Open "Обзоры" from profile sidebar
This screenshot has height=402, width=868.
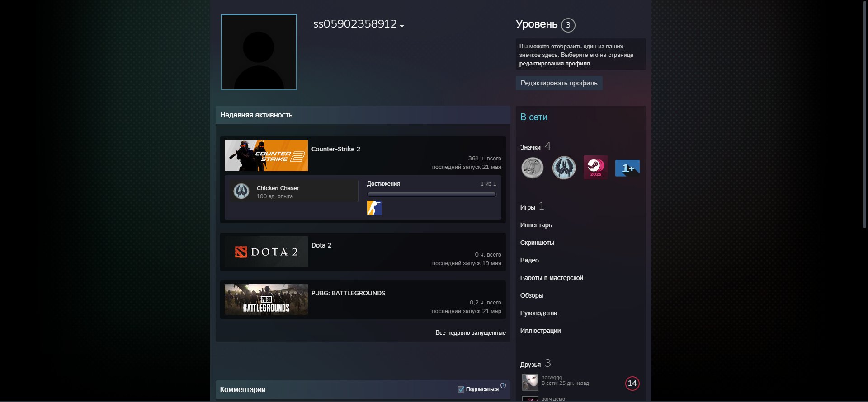[x=532, y=295]
